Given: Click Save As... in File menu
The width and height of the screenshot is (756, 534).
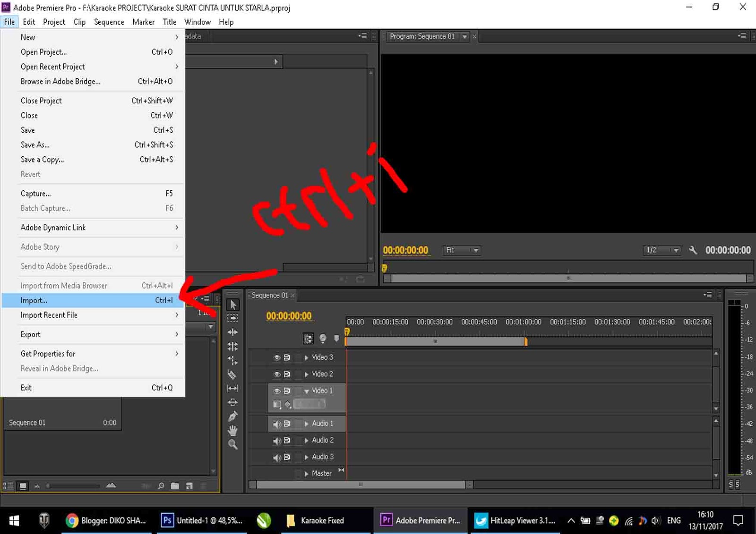Looking at the screenshot, I should click(x=93, y=144).
